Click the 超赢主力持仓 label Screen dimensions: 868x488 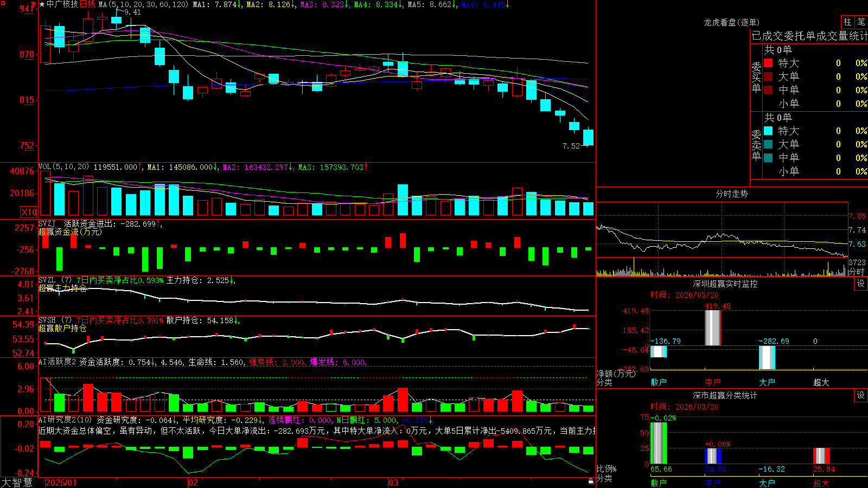(x=62, y=288)
